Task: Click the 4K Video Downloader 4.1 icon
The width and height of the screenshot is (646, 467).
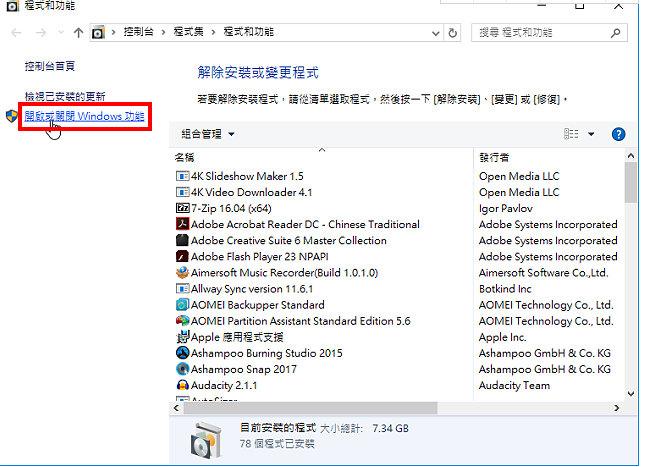Action: click(182, 192)
